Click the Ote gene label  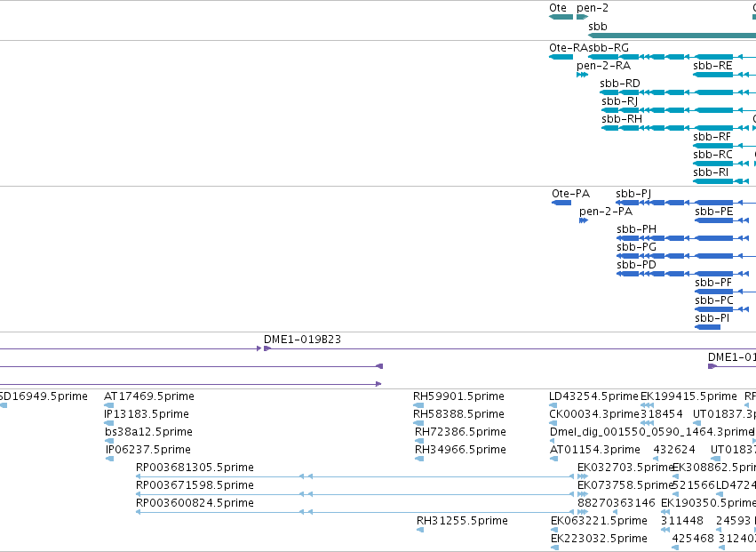557,8
